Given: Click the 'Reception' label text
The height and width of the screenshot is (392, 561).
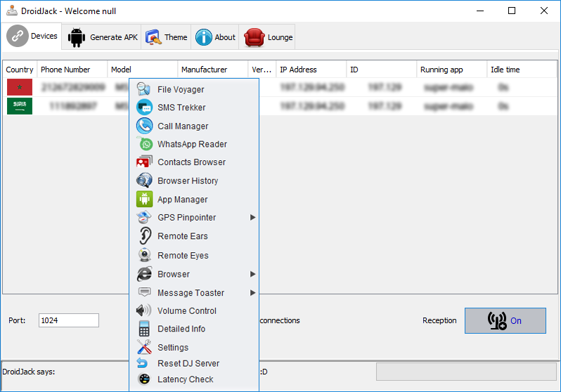Looking at the screenshot, I should point(439,320).
